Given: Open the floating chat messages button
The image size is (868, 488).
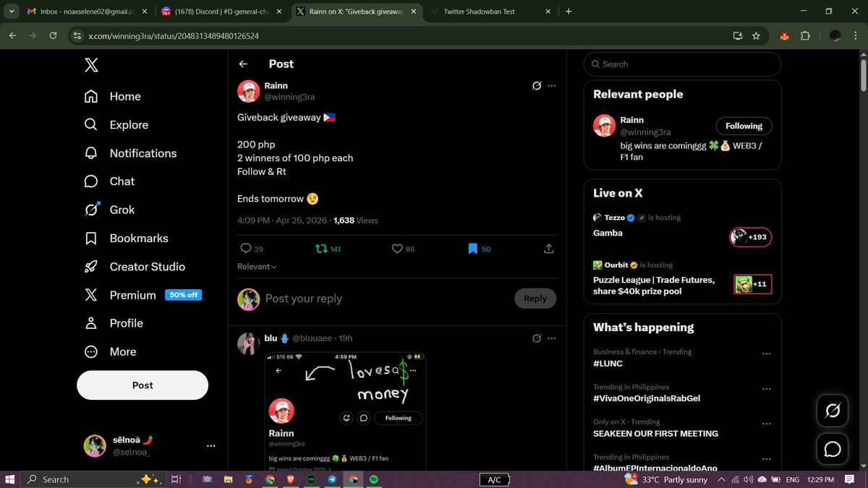Looking at the screenshot, I should point(833,449).
